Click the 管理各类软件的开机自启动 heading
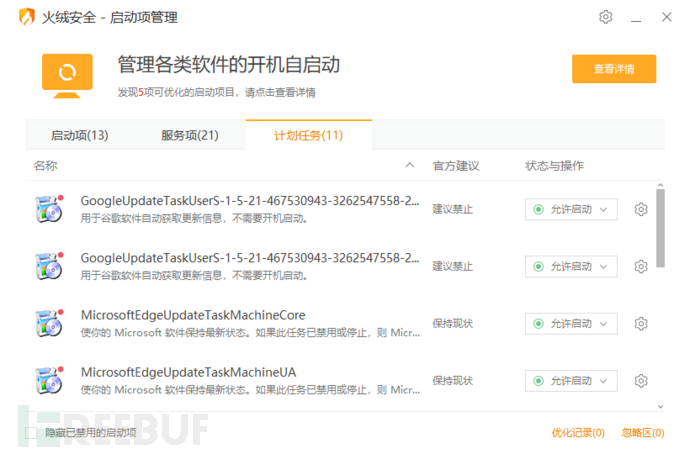This screenshot has width=690, height=454. pos(229,65)
